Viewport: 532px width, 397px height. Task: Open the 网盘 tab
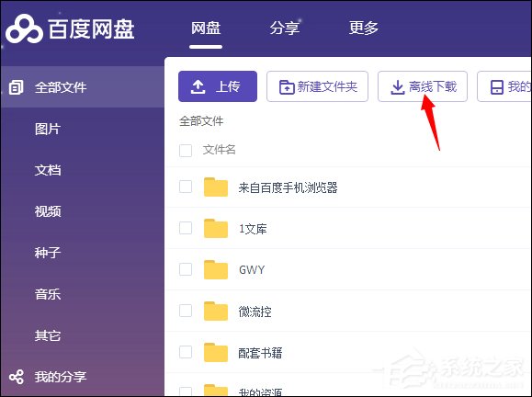coord(206,28)
